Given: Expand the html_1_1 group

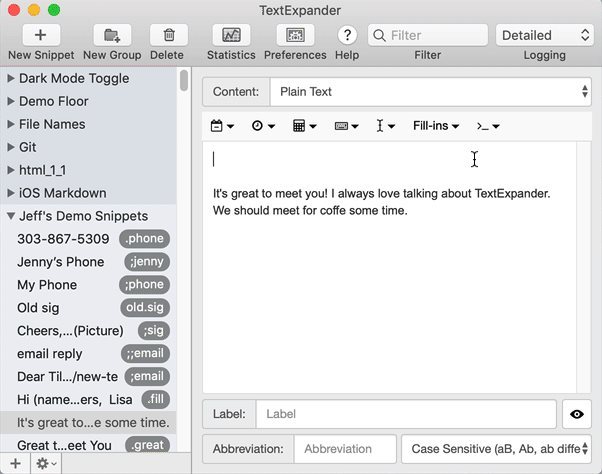Looking at the screenshot, I should (x=11, y=170).
